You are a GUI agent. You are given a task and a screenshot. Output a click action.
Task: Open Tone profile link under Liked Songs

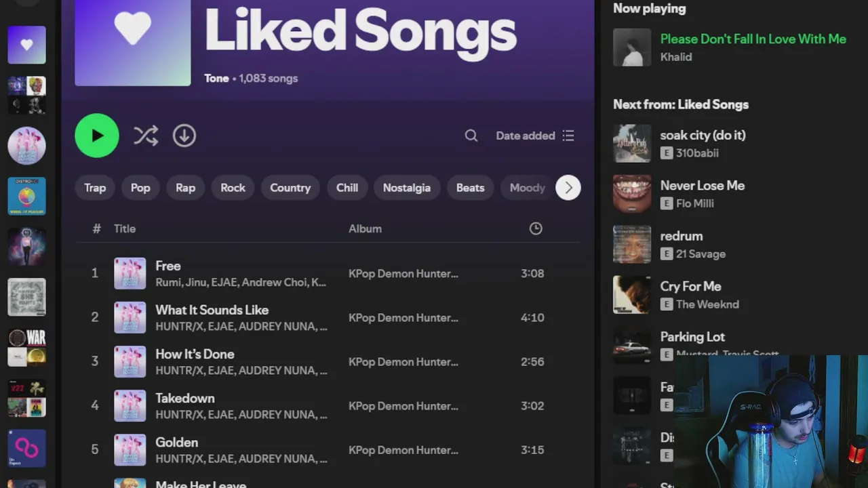[216, 78]
